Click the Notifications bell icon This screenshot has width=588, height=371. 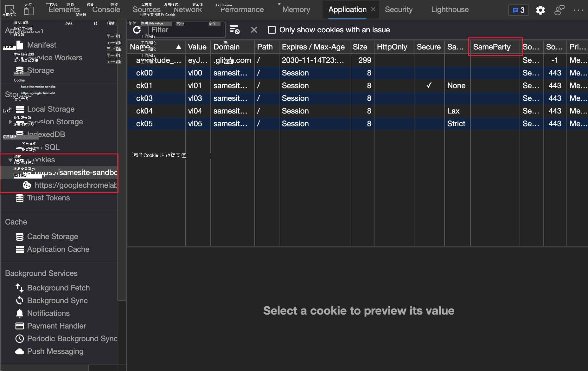(x=20, y=313)
